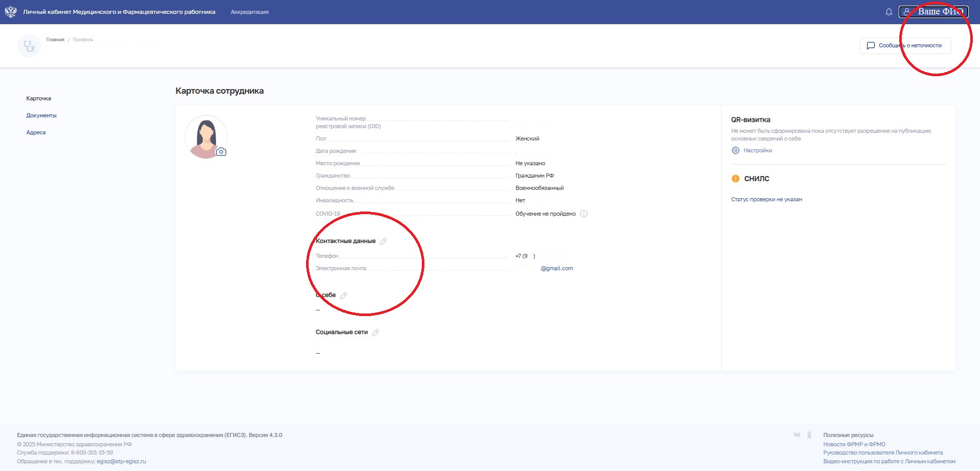Go to 'Главная' in breadcrumb
Viewport: 980px width, 471px height.
click(55, 40)
